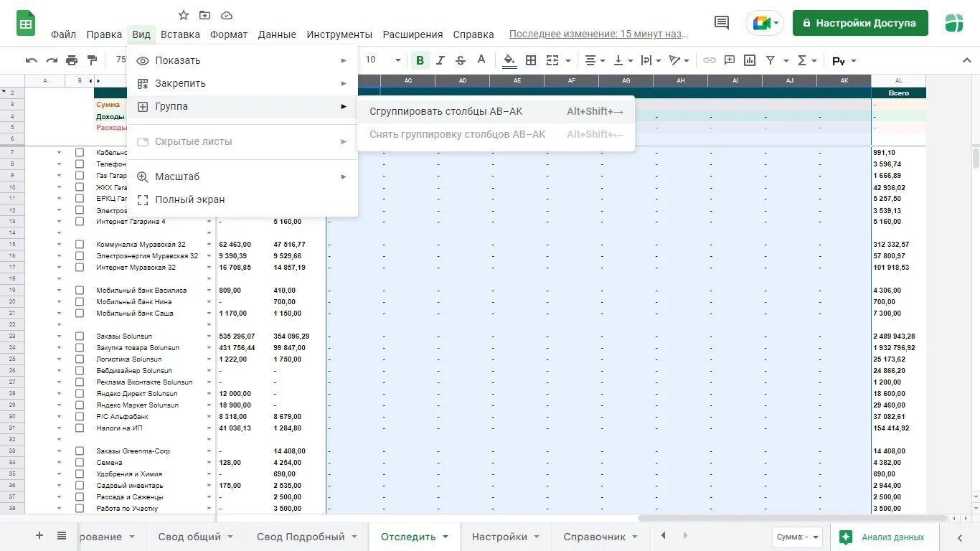Screen dimensions: 980x551
Task: Star the document
Action: pyautogui.click(x=184, y=15)
